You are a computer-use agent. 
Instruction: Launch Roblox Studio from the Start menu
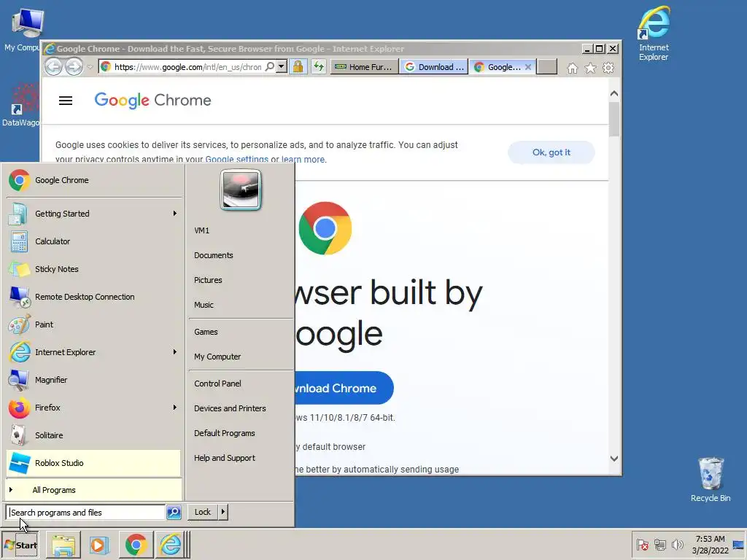[x=93, y=463]
